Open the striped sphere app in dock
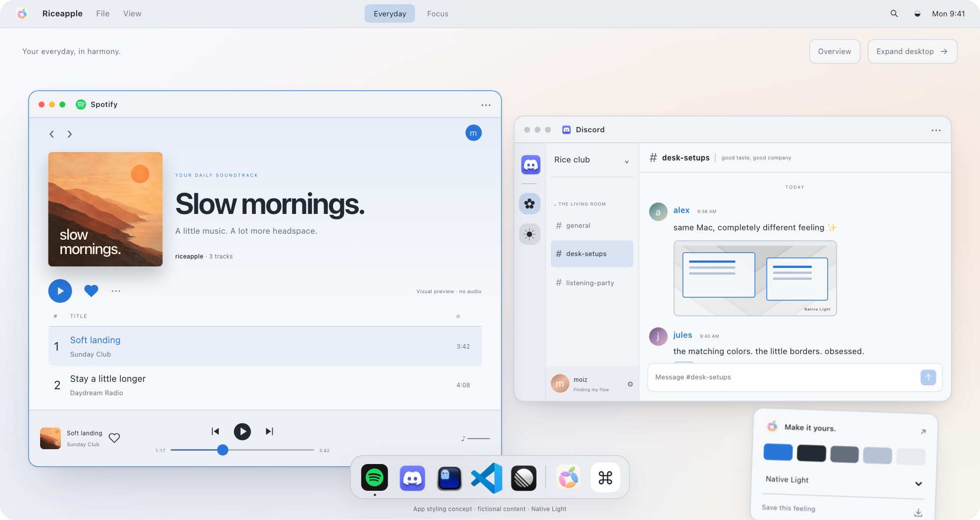The image size is (980, 520). (524, 478)
